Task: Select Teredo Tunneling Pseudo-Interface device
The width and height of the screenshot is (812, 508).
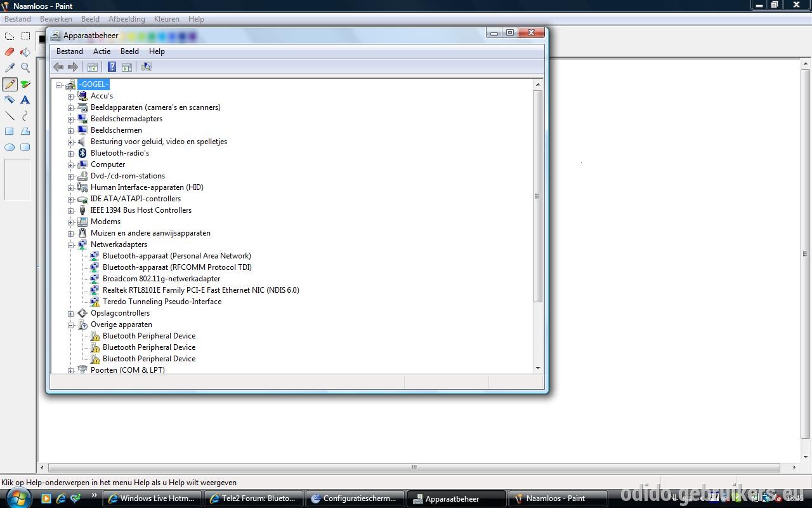Action: (x=162, y=302)
